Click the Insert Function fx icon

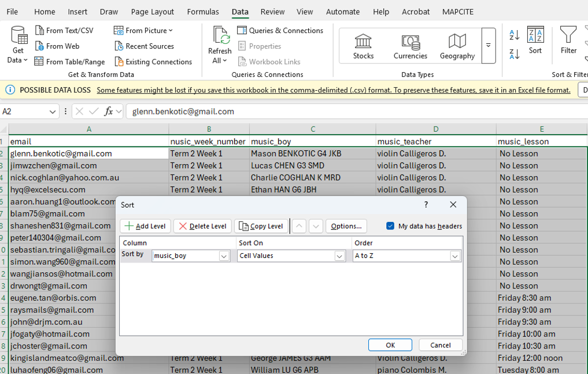point(108,112)
